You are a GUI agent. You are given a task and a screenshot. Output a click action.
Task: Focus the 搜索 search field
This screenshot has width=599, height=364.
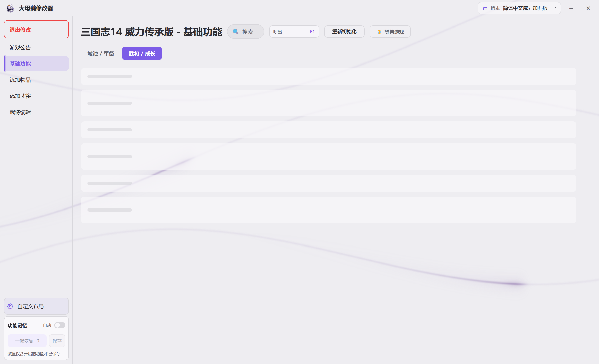[245, 32]
